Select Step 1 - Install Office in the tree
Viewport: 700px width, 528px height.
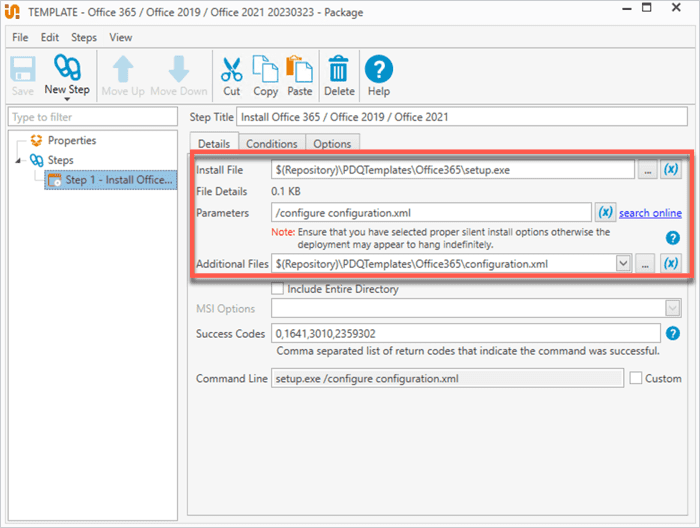(x=112, y=180)
